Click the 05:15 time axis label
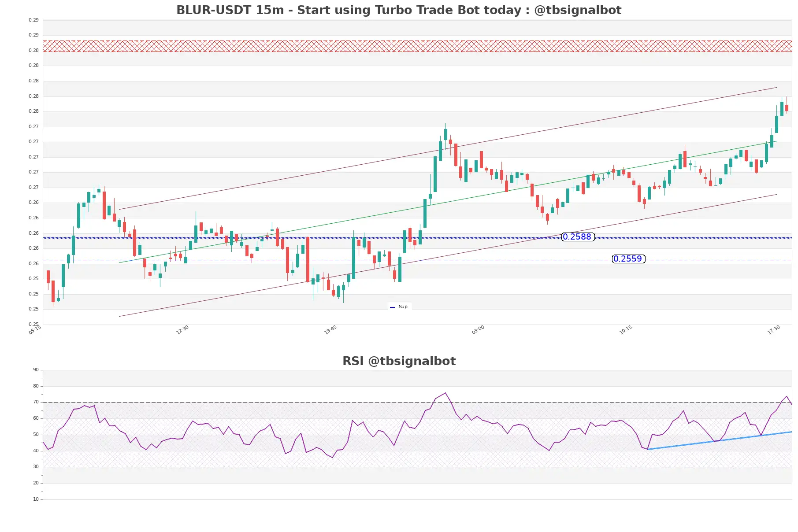798x532 pixels. point(35,330)
